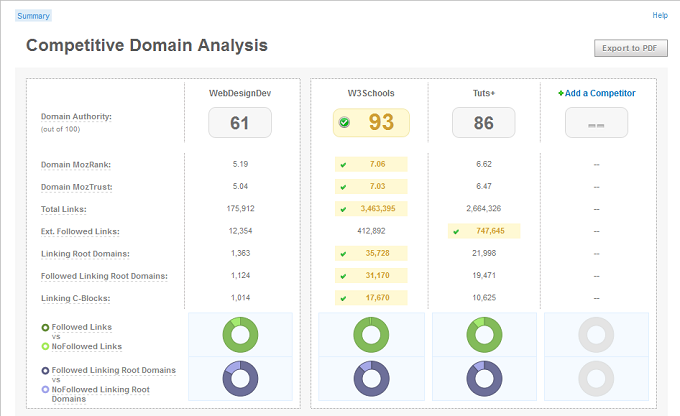Click the empty competitor score box
Viewport: 680px width, 416px height.
[x=596, y=123]
